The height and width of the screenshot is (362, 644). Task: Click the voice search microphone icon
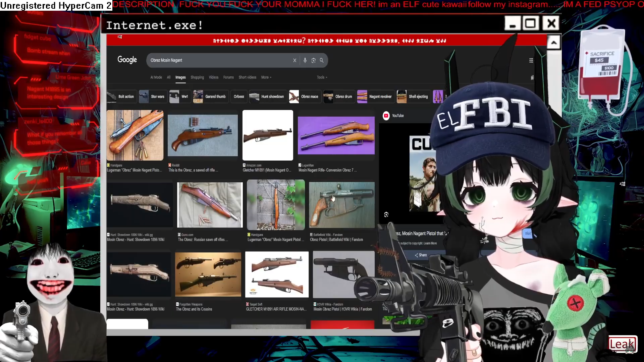(x=305, y=60)
